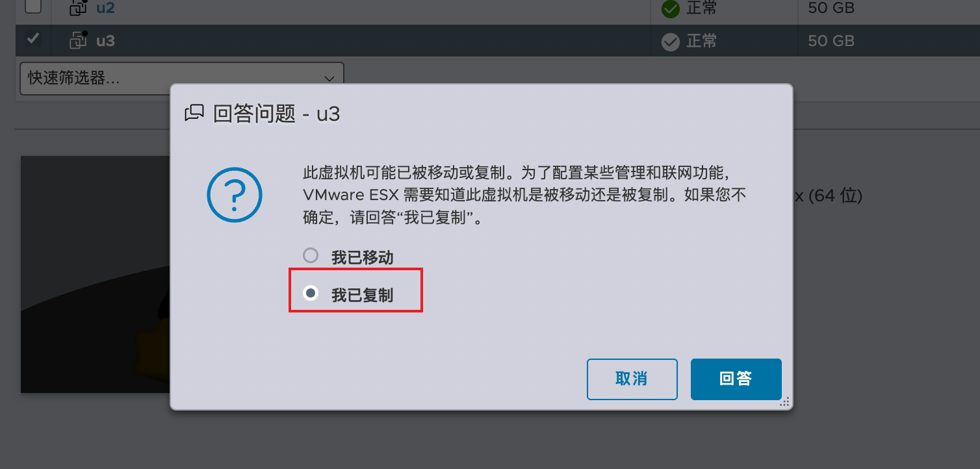Click the virtual machine icon beside u2
The image size is (980, 469).
78,8
